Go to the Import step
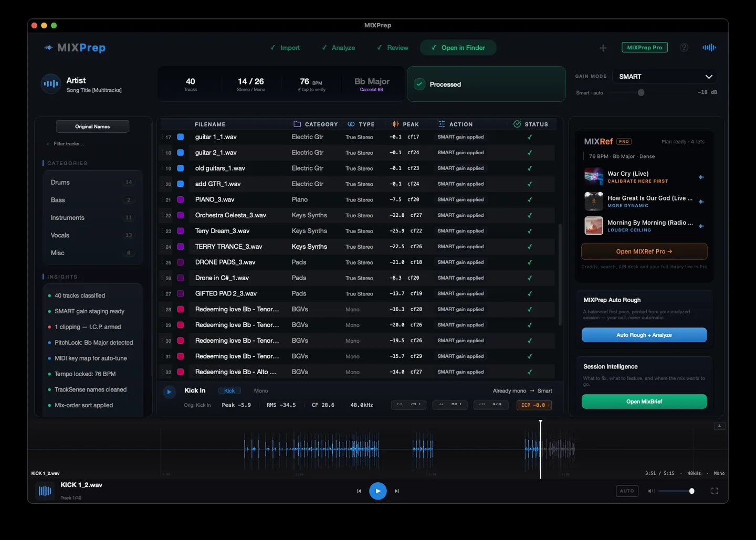Screen dimensions: 756x540 tap(285, 48)
